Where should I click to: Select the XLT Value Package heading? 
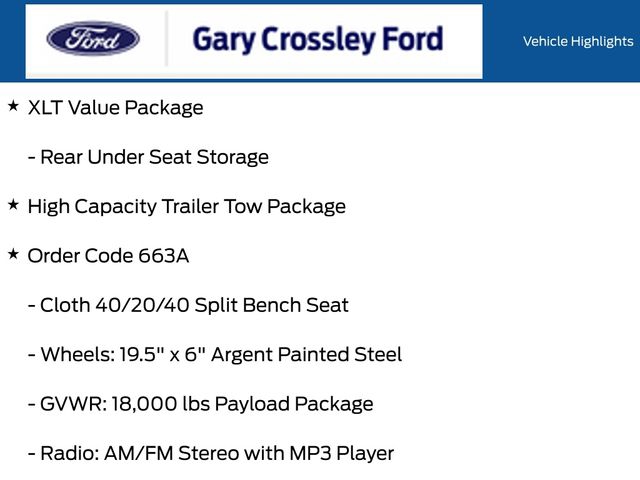pos(115,108)
